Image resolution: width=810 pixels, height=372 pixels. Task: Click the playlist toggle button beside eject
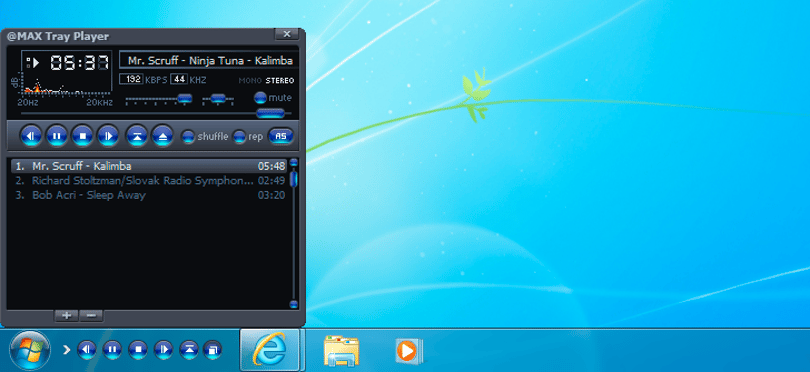click(x=137, y=136)
